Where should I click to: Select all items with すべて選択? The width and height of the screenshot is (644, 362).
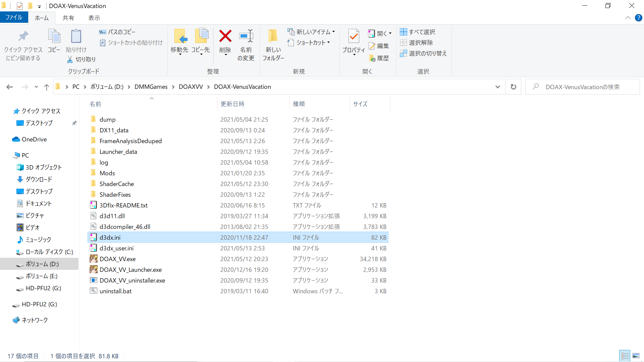point(418,32)
